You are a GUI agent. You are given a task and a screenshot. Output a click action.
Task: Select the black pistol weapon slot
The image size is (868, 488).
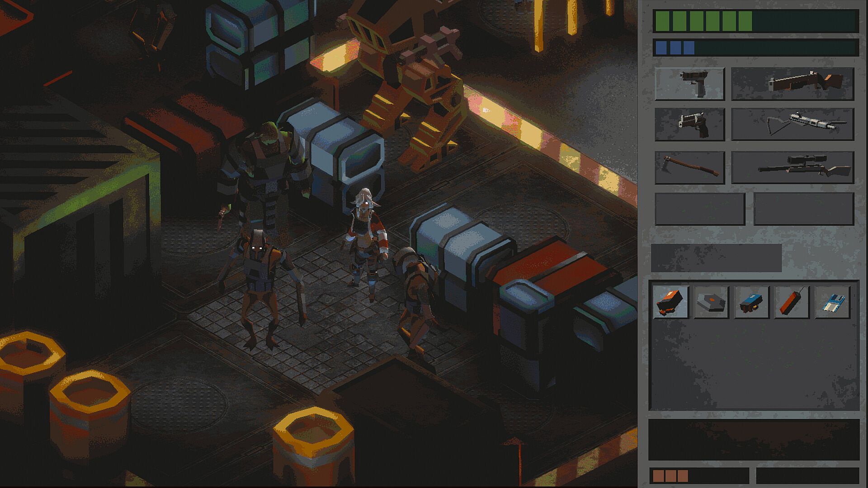click(689, 84)
